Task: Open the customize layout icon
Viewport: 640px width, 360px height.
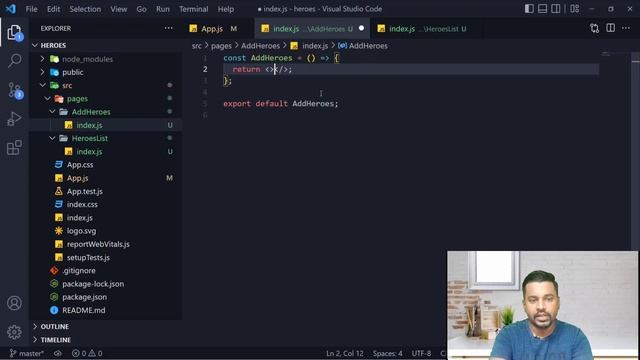Action: tap(575, 9)
